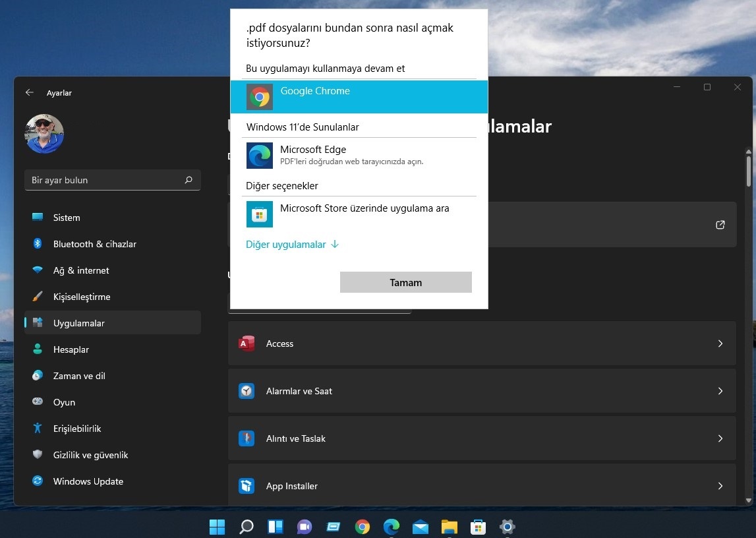Open Microsoft Store üzerinde uygulama ara option
This screenshot has width=756, height=538.
pos(359,214)
